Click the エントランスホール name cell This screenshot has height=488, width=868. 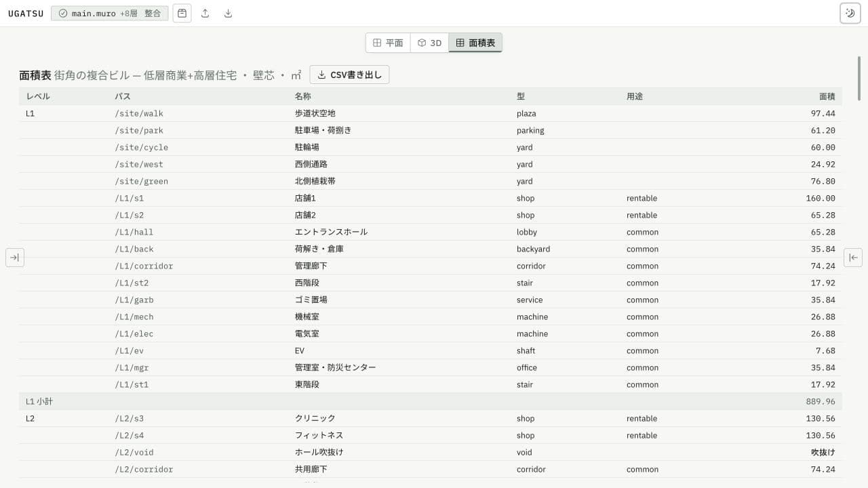[x=331, y=232]
